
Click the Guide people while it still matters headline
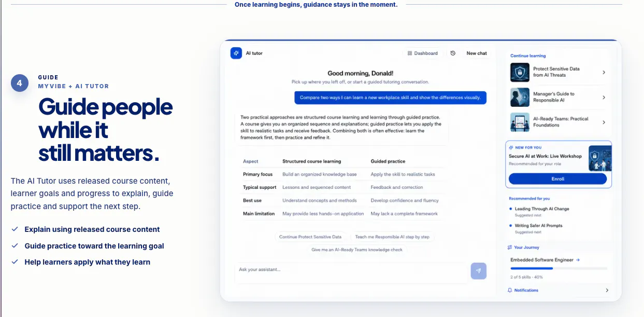coord(106,130)
